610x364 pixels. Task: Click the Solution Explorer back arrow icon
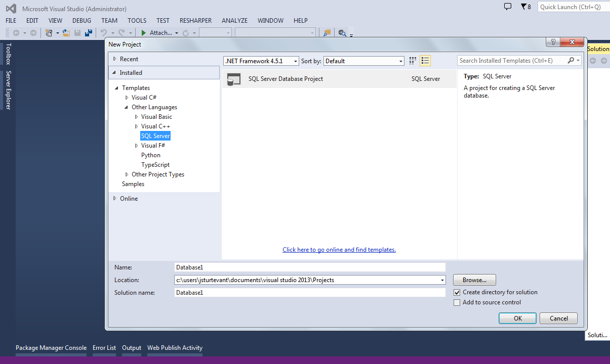click(x=592, y=61)
